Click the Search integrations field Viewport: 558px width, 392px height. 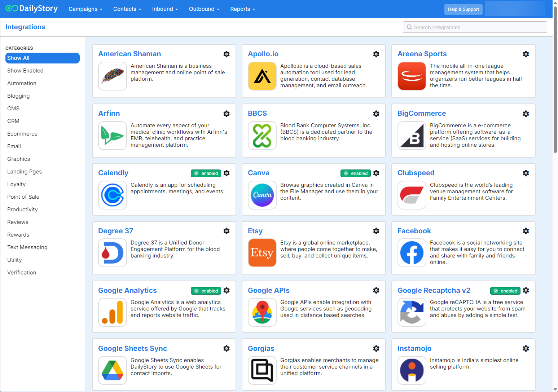point(475,27)
